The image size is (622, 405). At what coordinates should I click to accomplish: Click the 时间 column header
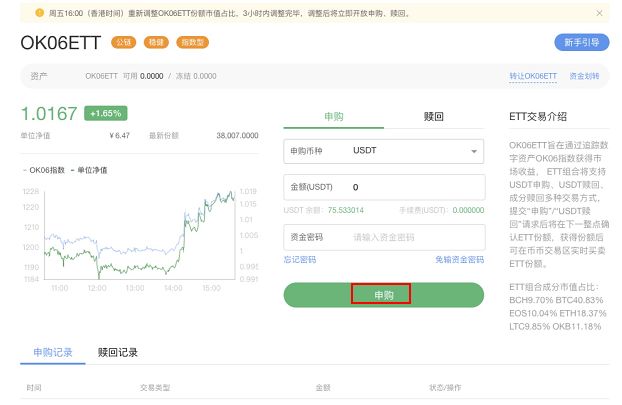(34, 388)
